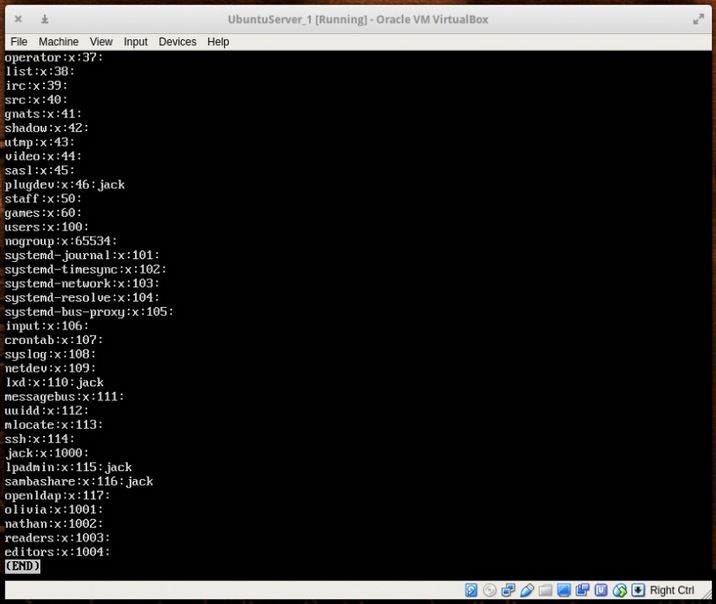Open the File menu
This screenshot has width=716, height=604.
pos(18,42)
